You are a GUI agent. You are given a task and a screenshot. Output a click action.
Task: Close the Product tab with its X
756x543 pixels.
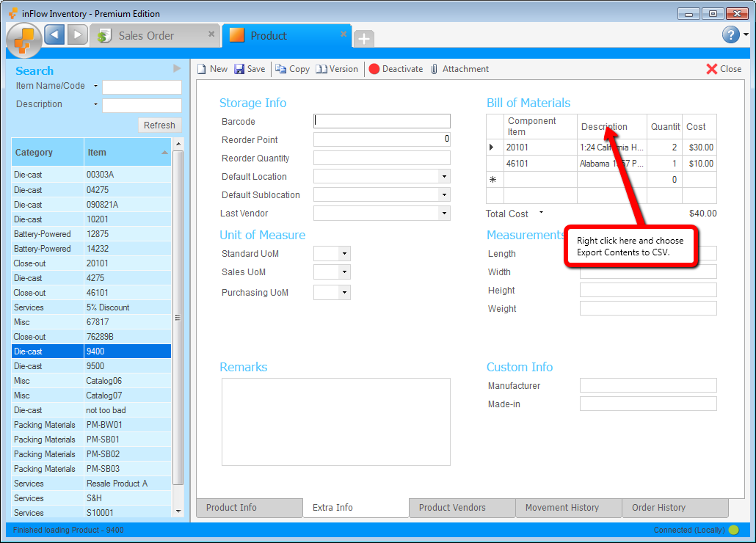click(344, 34)
